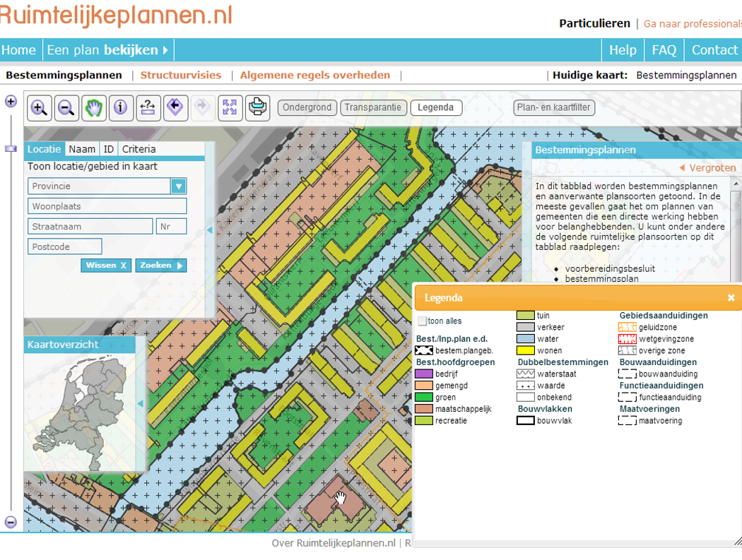Open the Contact page
Image resolution: width=742 pixels, height=560 pixels.
[x=714, y=50]
